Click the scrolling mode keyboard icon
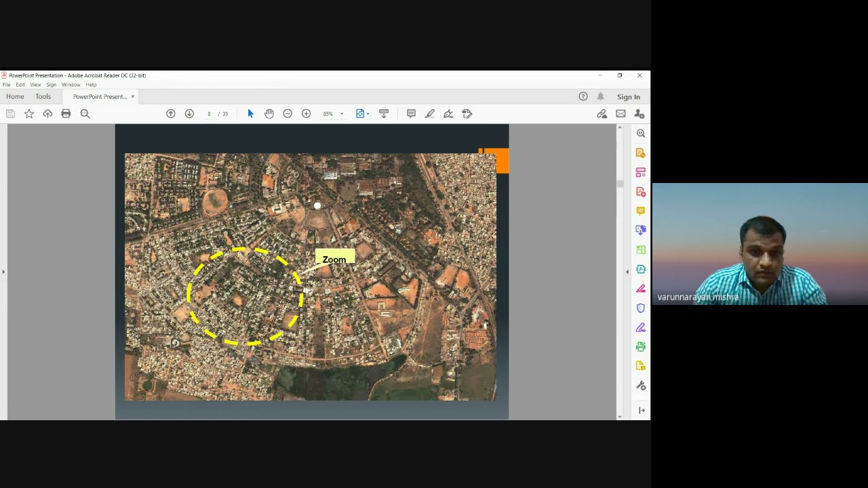 [x=384, y=114]
